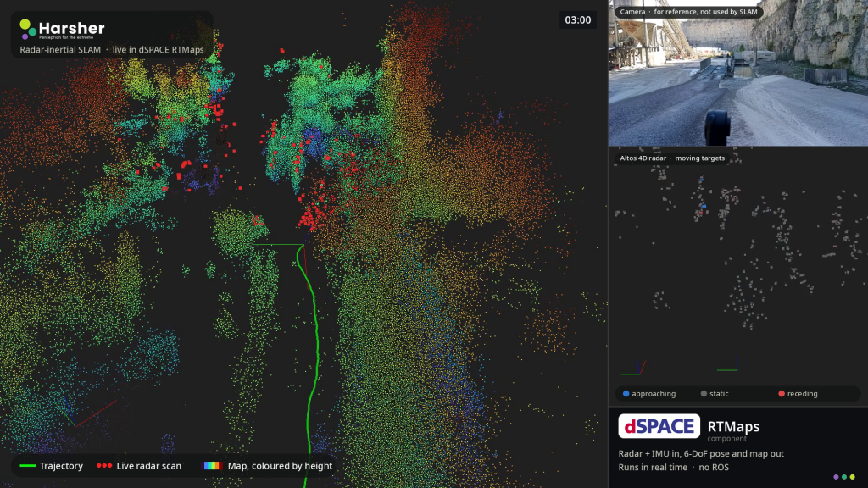
Task: Click the 'receding' legend label
Action: pyautogui.click(x=803, y=394)
